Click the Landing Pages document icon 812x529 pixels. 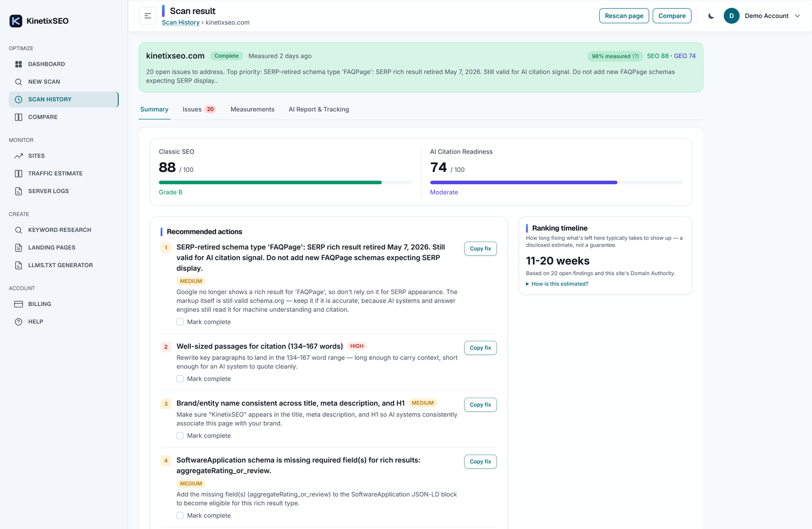click(18, 248)
